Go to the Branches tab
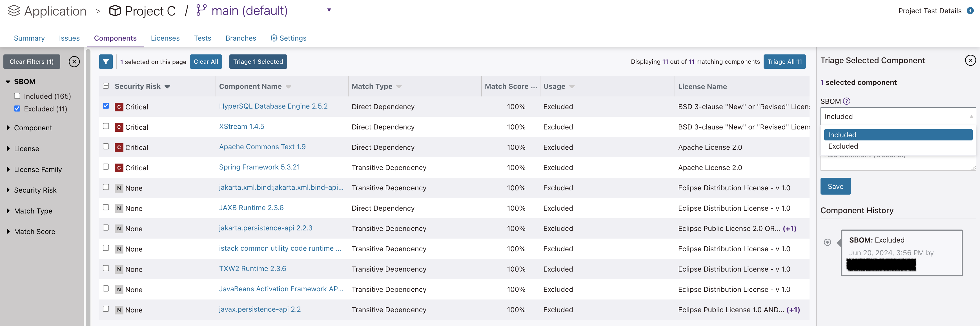This screenshot has height=326, width=980. click(241, 38)
